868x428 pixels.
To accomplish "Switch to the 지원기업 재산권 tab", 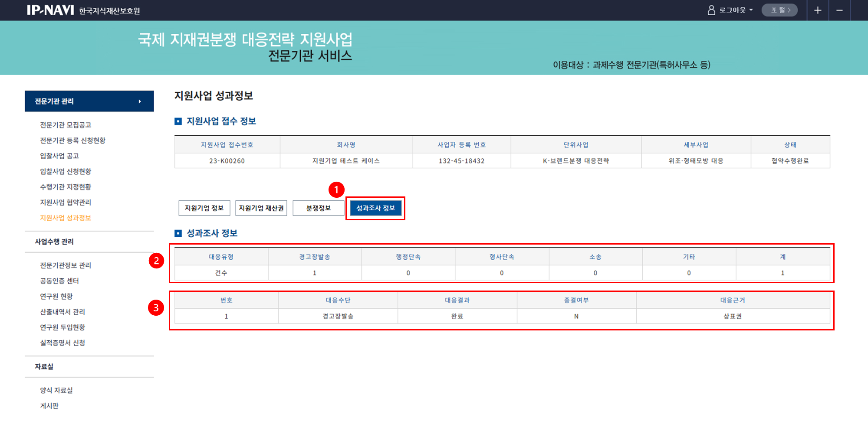I will click(261, 208).
